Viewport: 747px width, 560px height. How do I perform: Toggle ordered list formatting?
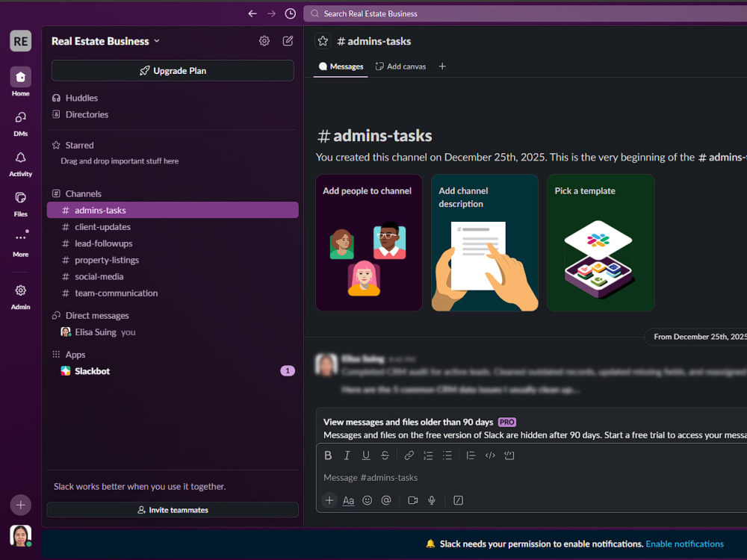[428, 455]
